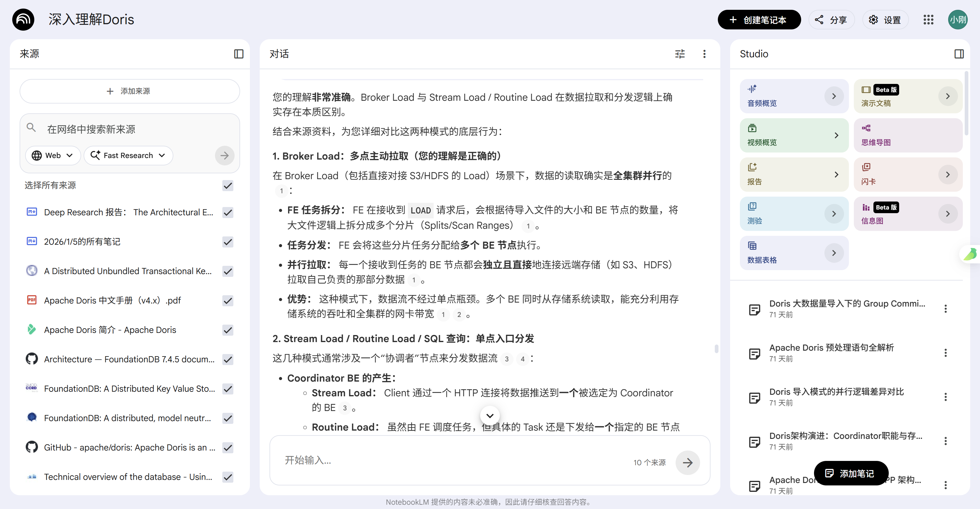Click the 分享 share button
980x509 pixels.
[831, 20]
